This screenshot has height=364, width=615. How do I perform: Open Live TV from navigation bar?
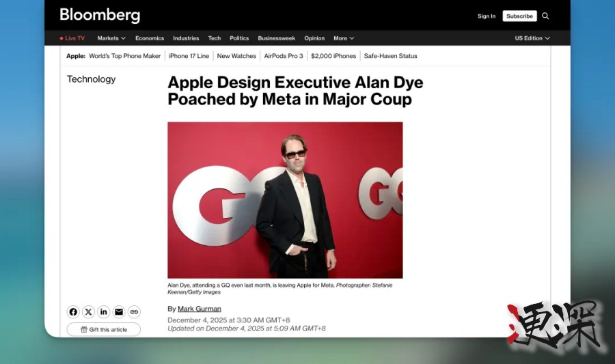pos(72,38)
